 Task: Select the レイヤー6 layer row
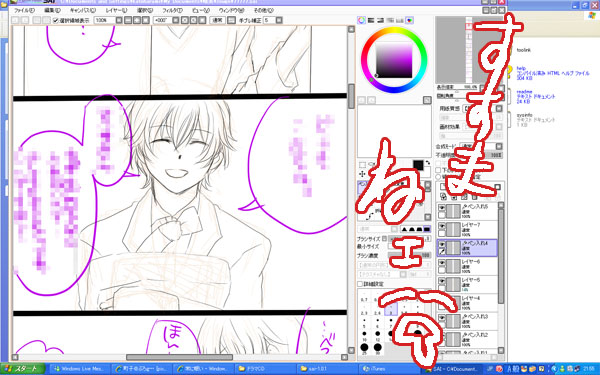pyautogui.click(x=467, y=266)
